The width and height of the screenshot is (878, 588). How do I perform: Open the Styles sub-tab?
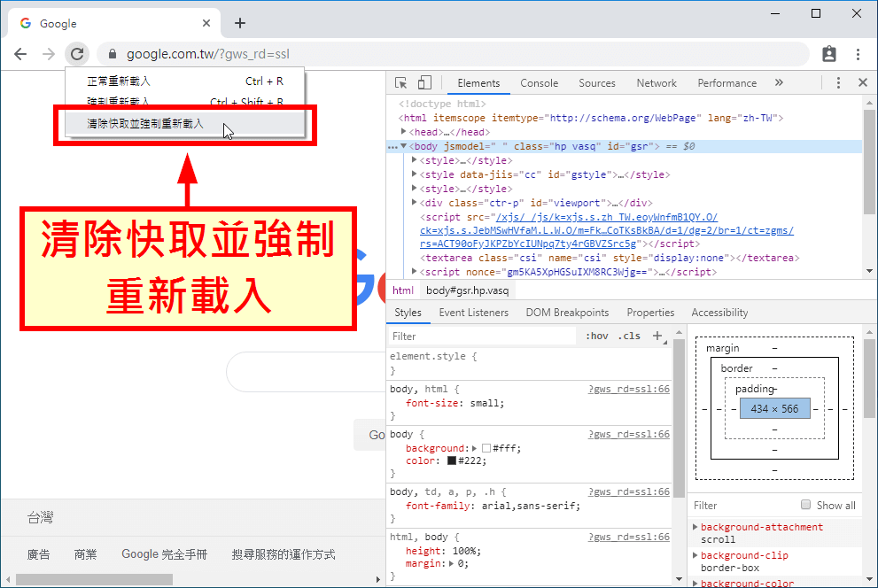tap(408, 313)
